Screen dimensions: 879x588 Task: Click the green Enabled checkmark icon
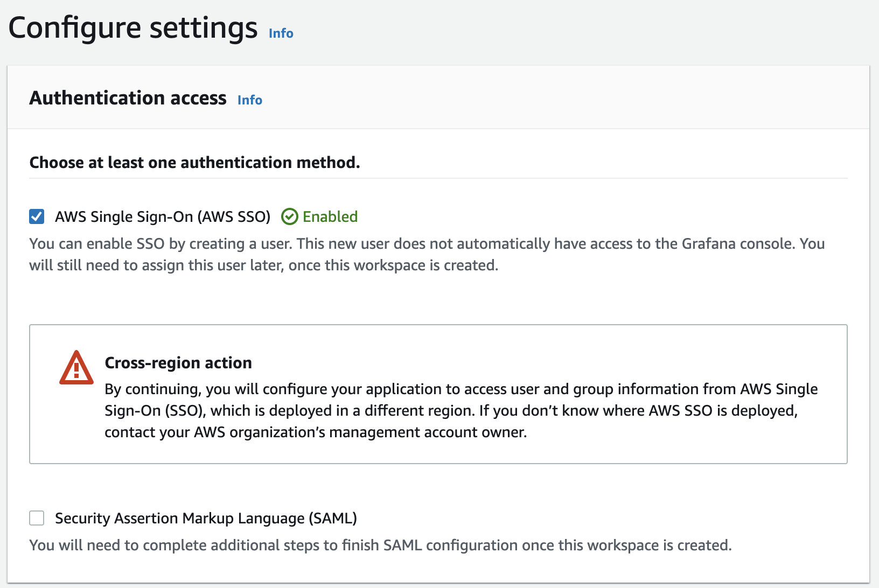pyautogui.click(x=290, y=216)
